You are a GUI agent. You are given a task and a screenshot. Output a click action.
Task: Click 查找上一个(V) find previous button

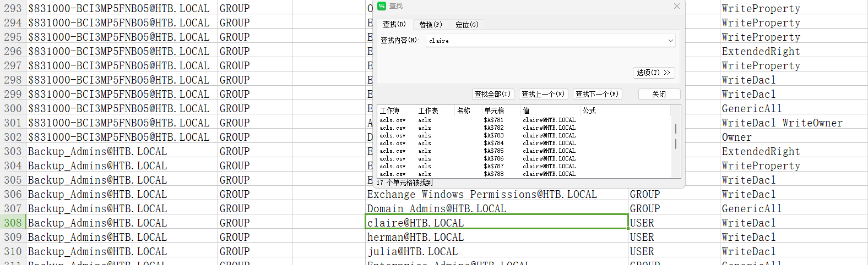(x=542, y=94)
